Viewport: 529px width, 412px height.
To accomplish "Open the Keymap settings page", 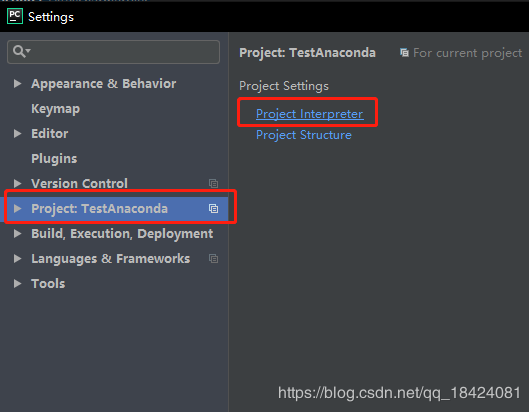I will coord(56,109).
